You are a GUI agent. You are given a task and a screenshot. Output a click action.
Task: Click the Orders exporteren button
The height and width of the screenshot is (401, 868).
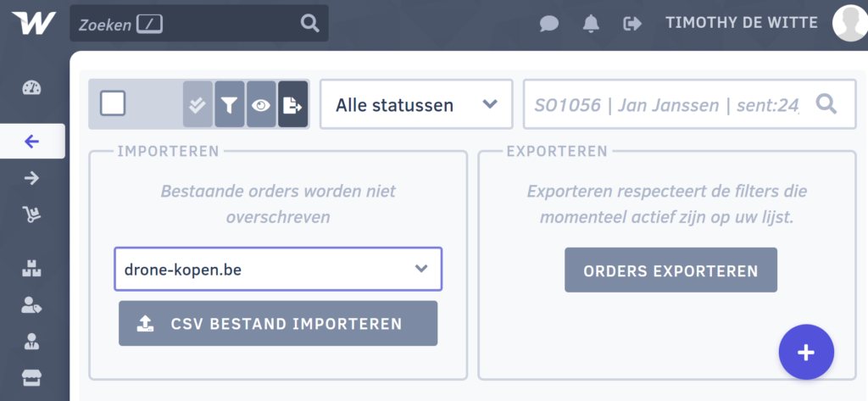(x=671, y=270)
